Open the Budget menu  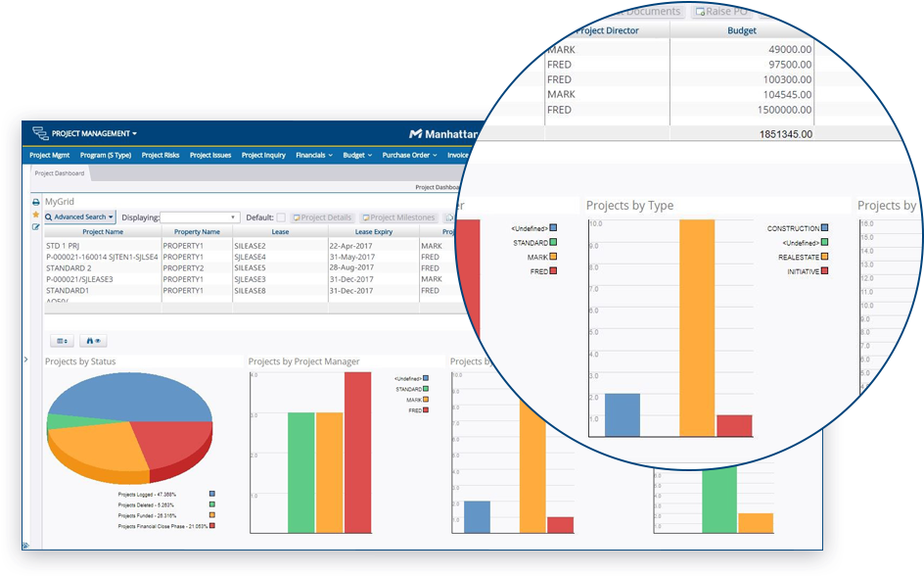tap(357, 155)
